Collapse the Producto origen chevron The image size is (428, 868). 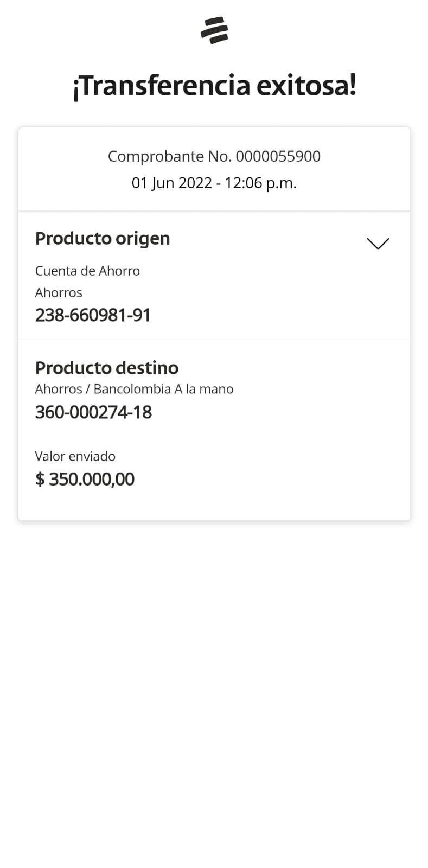pyautogui.click(x=378, y=244)
